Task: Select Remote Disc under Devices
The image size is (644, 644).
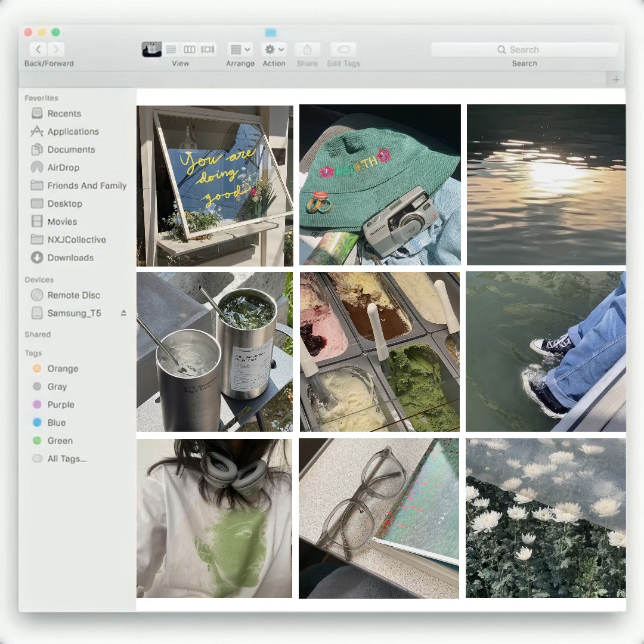Action: 73,295
